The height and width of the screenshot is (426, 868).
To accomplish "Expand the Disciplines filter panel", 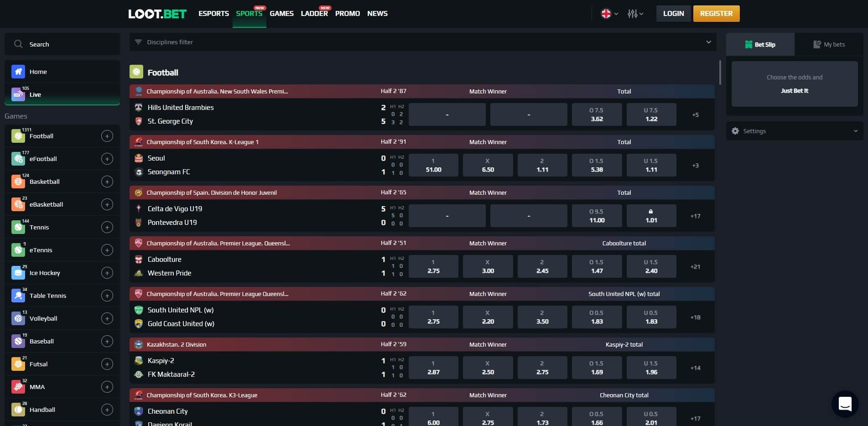I will click(x=708, y=42).
